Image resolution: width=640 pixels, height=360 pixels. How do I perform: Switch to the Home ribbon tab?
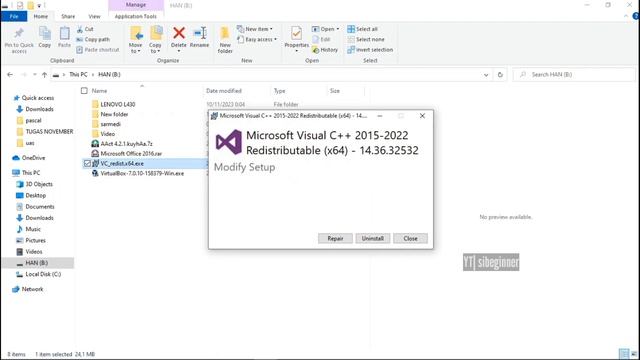[x=41, y=16]
